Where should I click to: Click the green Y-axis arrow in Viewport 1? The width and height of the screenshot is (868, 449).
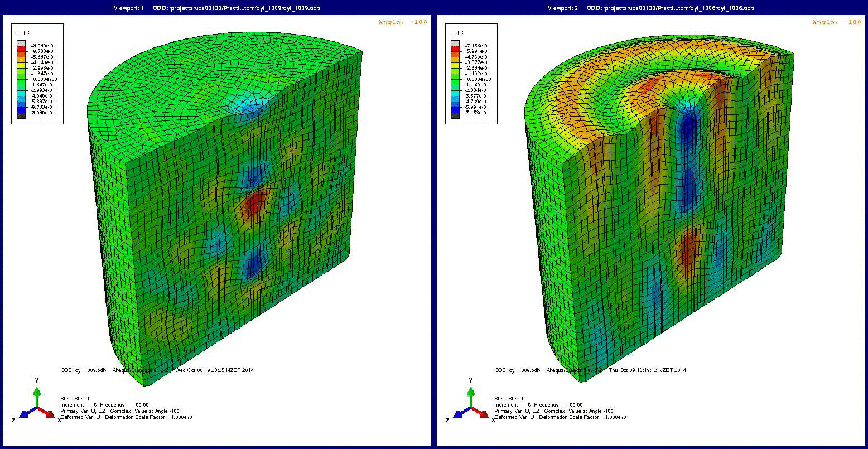36,393
